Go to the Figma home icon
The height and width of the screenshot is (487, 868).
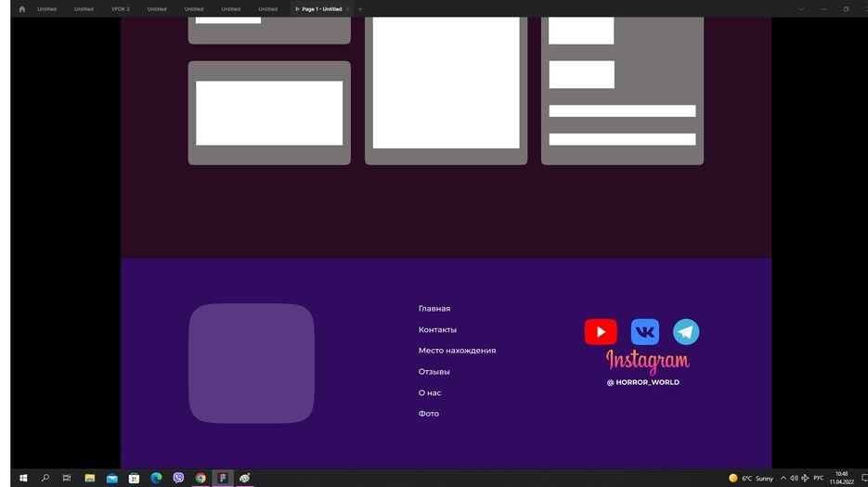click(x=22, y=9)
